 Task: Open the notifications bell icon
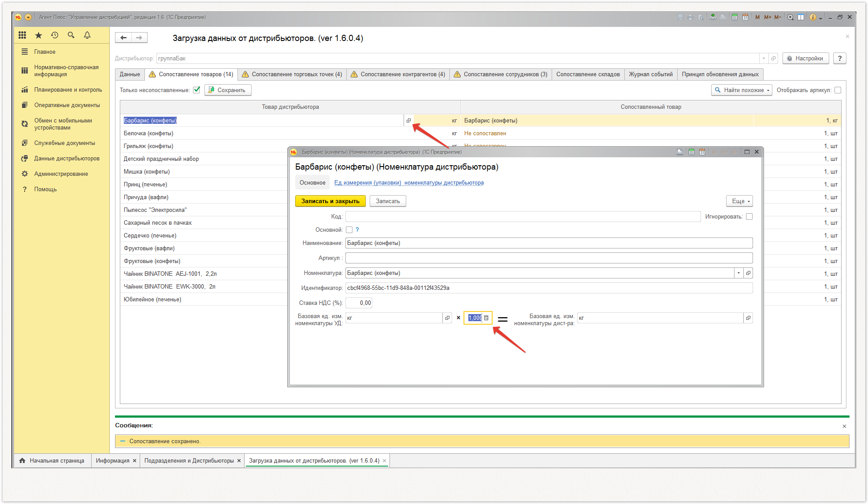[87, 35]
